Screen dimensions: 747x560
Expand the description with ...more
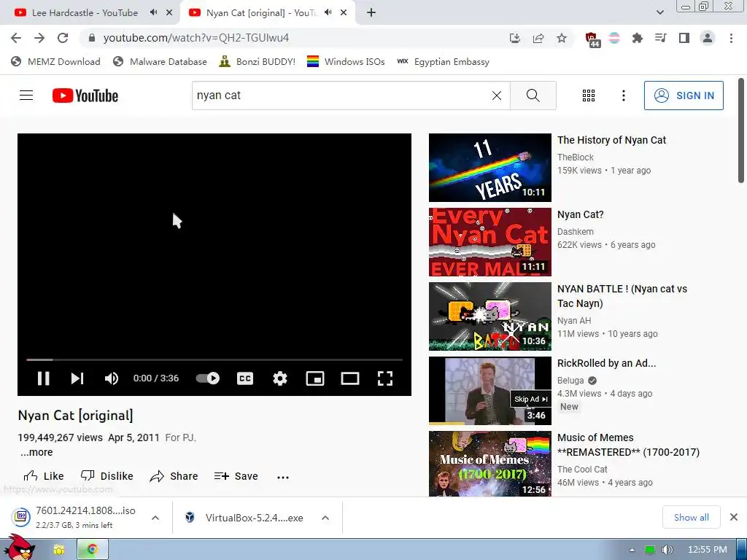click(x=36, y=452)
